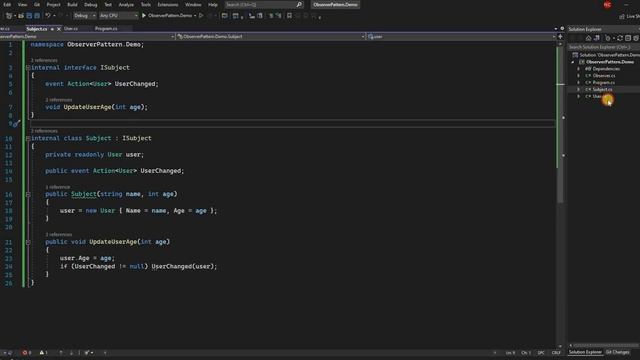The image size is (640, 360).
Task: Select Subject.cs in Solution Explorer
Action: point(602,89)
